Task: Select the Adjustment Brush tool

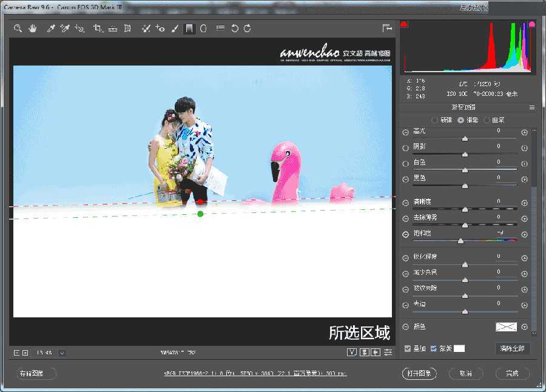Action: [x=174, y=28]
